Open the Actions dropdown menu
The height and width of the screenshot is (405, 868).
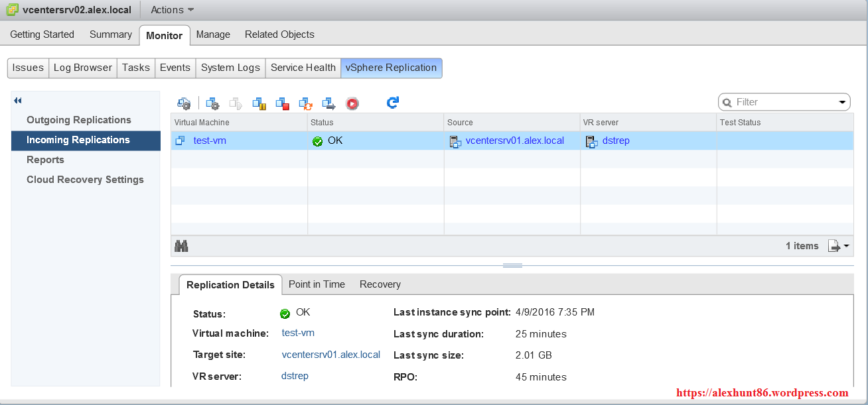point(173,10)
